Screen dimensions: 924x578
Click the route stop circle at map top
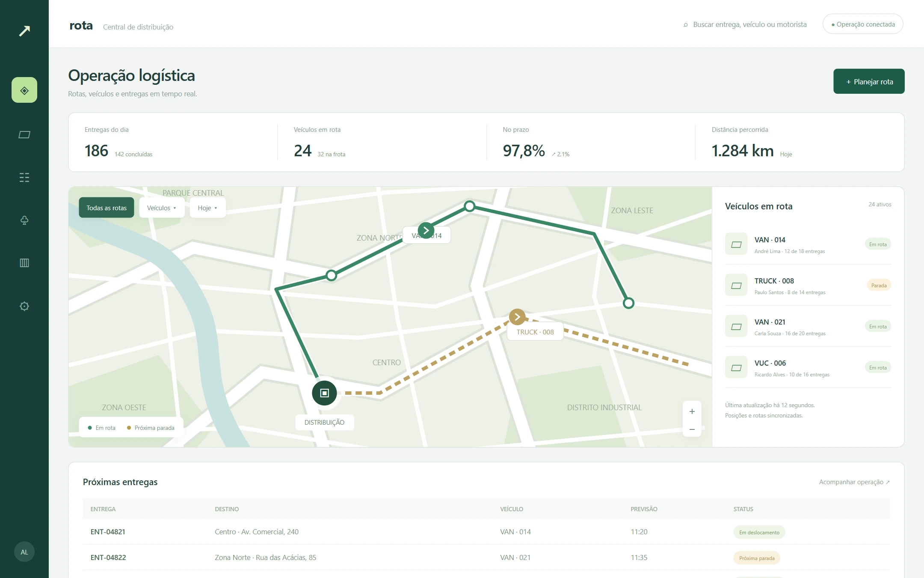pos(470,206)
